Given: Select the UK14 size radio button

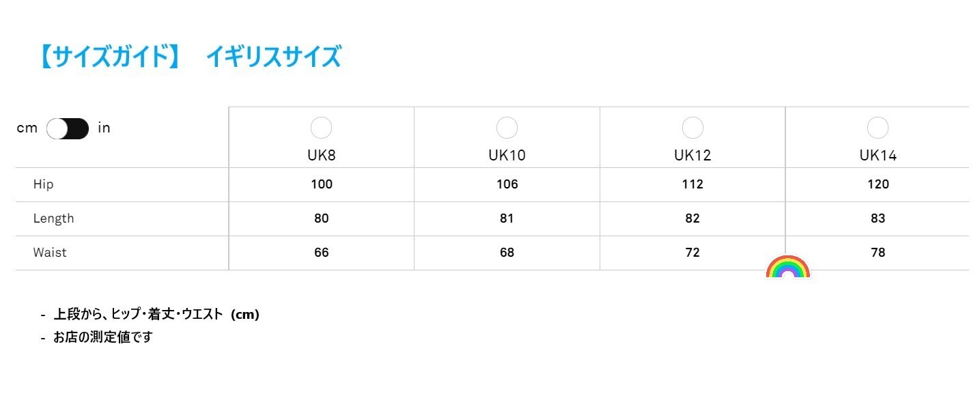Looking at the screenshot, I should point(878,128).
